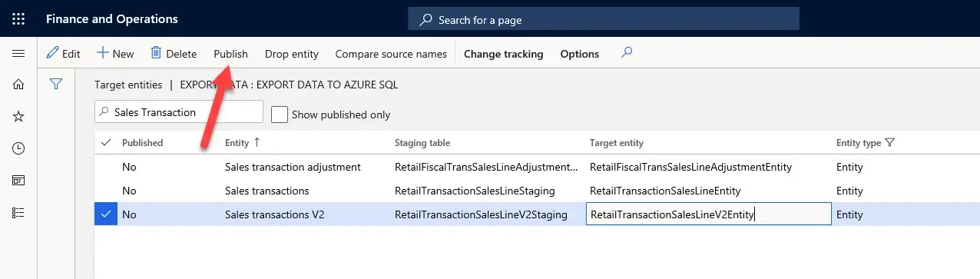Click RetailTransactionSalesLineV2Staging cell
This screenshot has height=279, width=980.
coord(481,214)
